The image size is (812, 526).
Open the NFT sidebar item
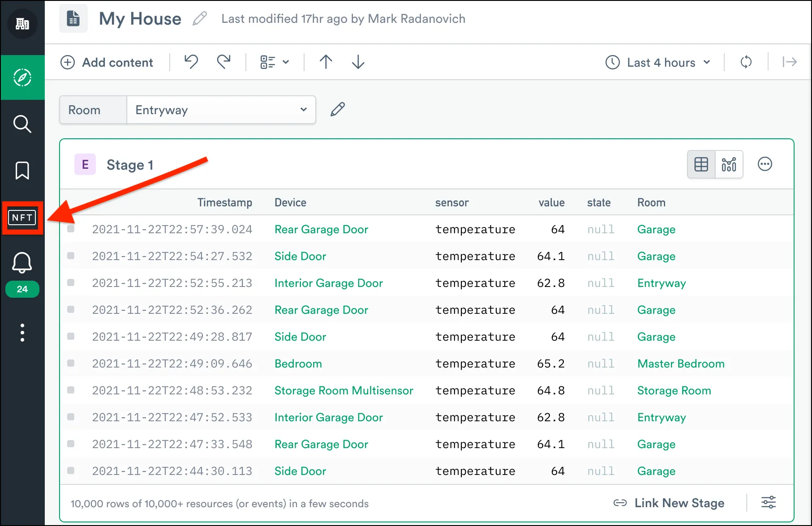(x=22, y=218)
